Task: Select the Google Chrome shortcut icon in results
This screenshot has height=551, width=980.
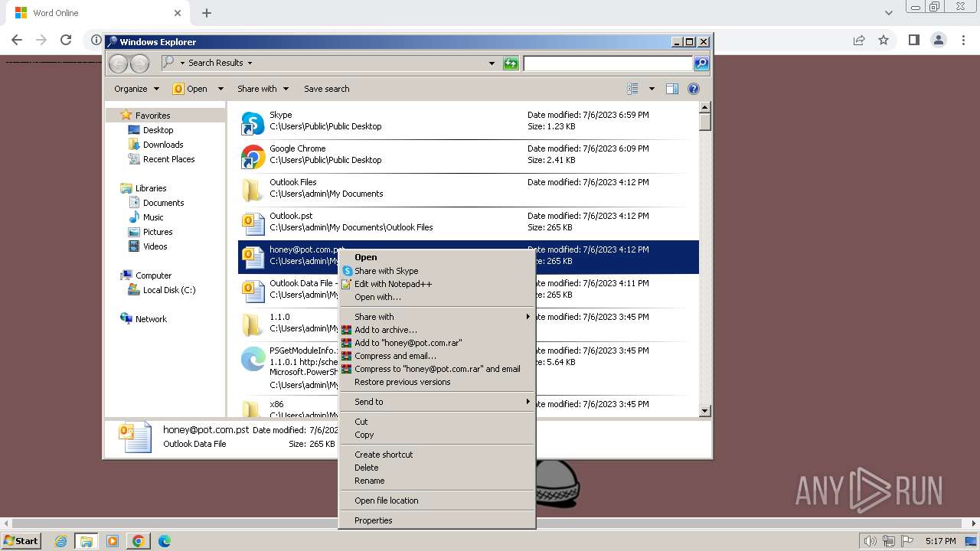Action: (253, 157)
